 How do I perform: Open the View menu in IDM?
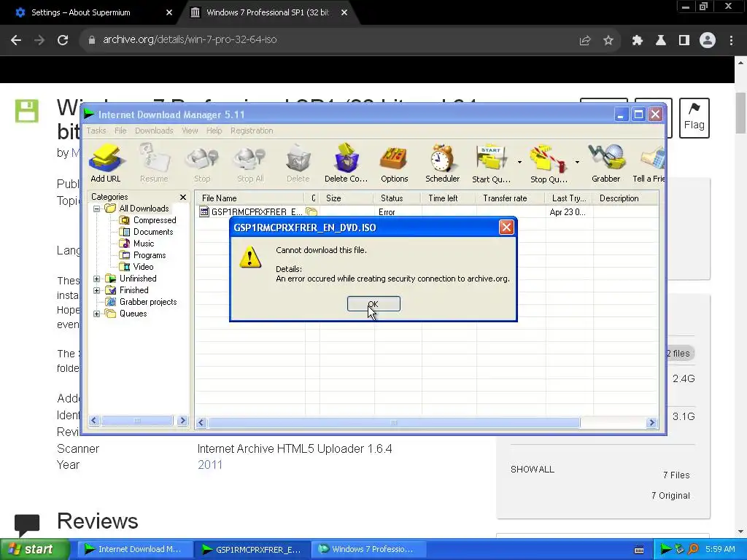tap(190, 131)
